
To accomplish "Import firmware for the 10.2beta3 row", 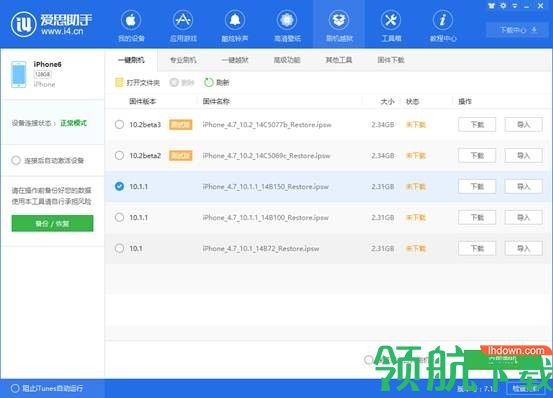I will coord(523,124).
